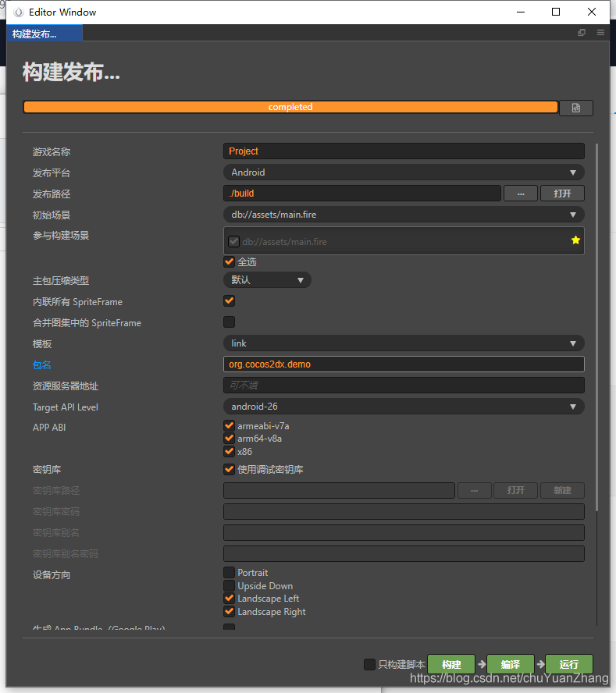Image resolution: width=616 pixels, height=693 pixels.
Task: Open the panel hamburger menu
Action: point(600,33)
